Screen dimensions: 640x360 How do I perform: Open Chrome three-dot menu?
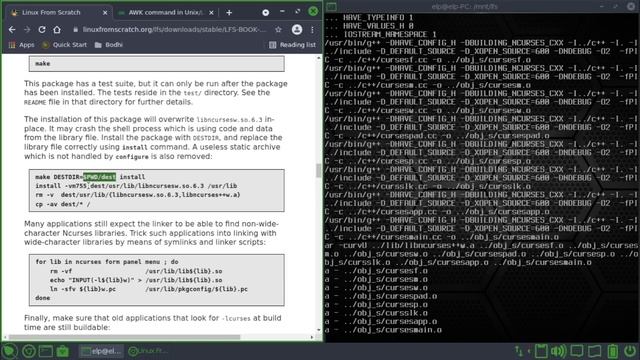(312, 29)
